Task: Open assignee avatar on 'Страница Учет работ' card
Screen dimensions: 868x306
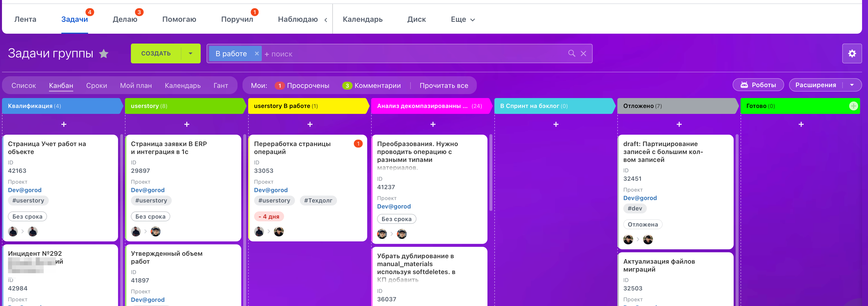Action: [33, 231]
